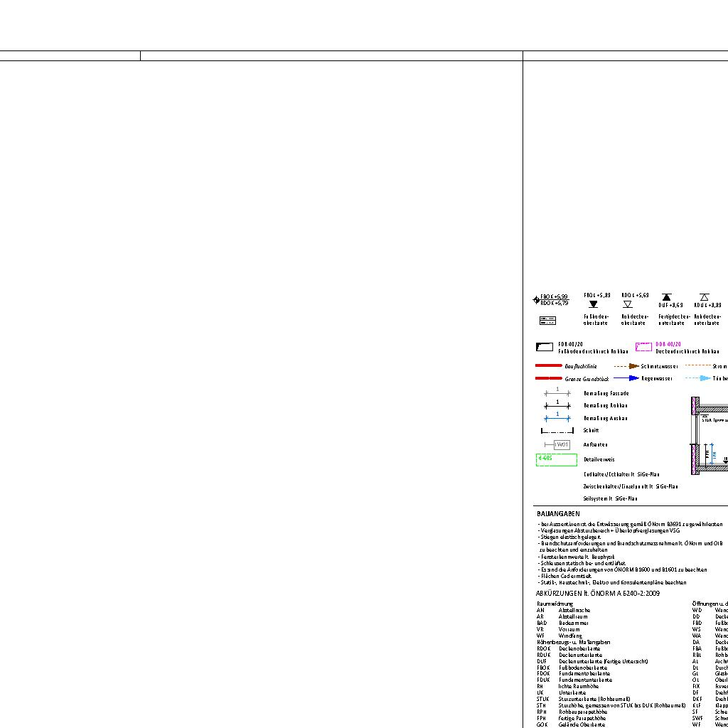The image size is (728, 728).
Task: Click the 'ABKÜRZUNGEN lt. ÖNORM A 6240-2:2009' heading
Action: click(x=597, y=594)
